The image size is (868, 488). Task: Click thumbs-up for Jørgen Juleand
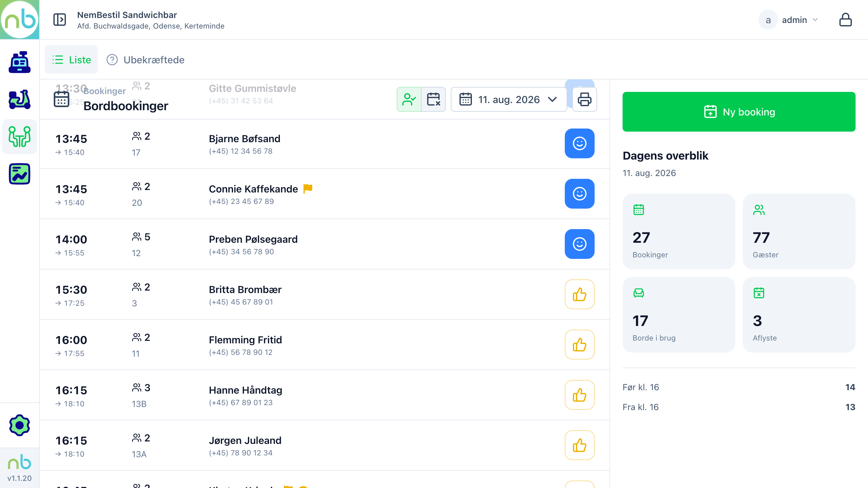pos(580,445)
